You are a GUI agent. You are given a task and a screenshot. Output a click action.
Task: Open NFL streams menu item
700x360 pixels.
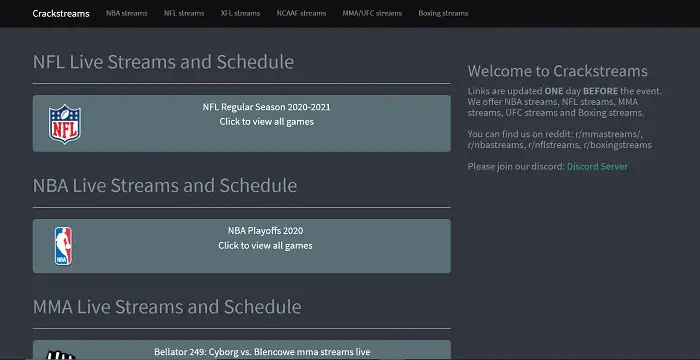(184, 13)
